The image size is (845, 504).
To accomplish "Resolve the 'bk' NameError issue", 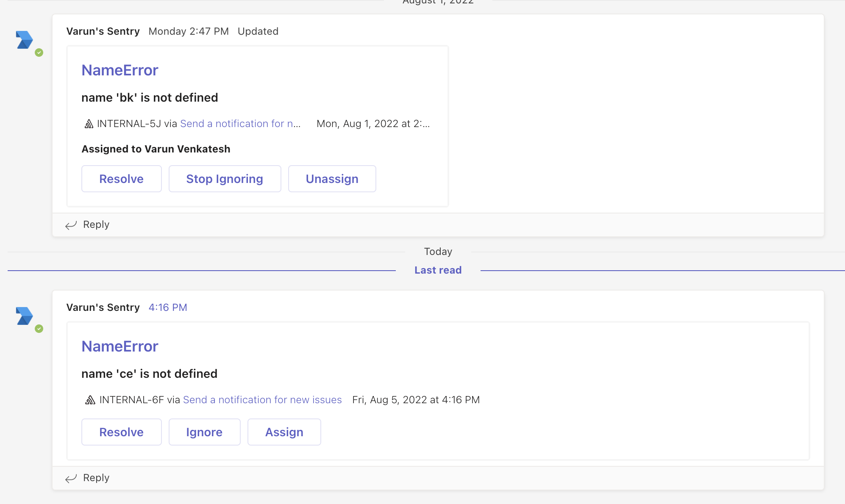I will point(121,179).
